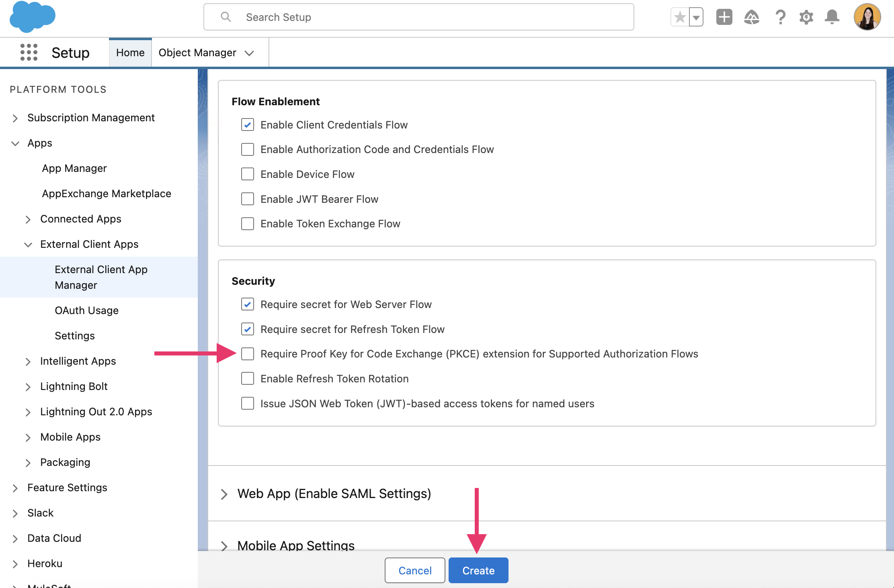Click the Cancel button
This screenshot has width=894, height=588.
point(414,570)
